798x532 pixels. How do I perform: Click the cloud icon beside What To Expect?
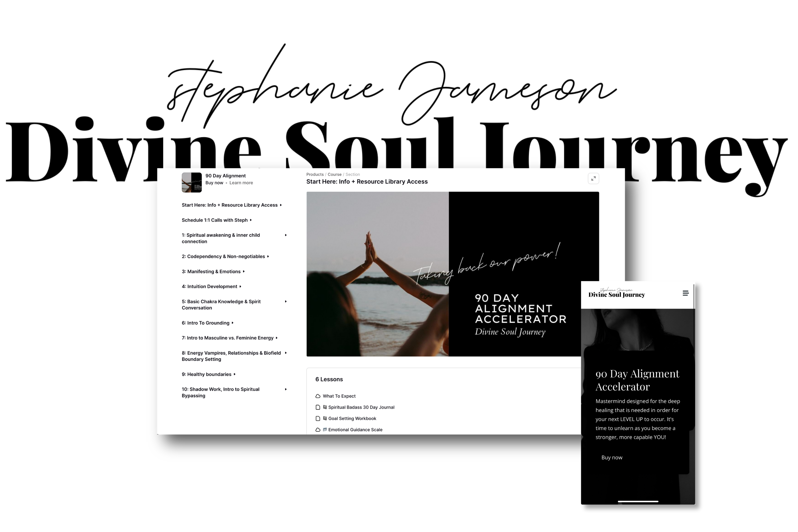318,396
